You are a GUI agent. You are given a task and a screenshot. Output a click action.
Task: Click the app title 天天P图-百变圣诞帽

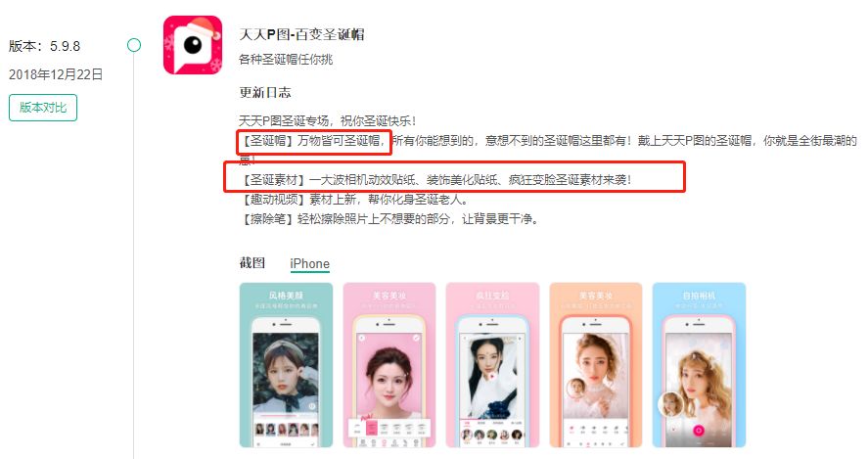pyautogui.click(x=301, y=34)
